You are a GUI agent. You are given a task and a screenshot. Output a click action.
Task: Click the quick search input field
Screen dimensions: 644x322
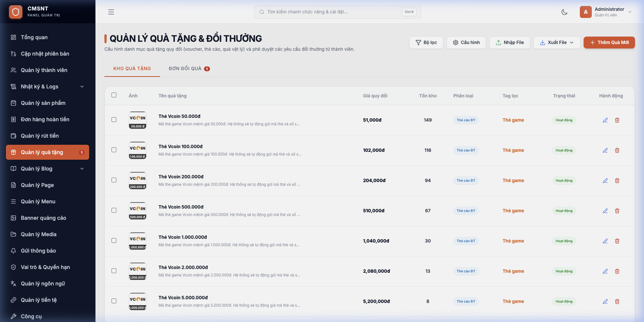coord(338,12)
